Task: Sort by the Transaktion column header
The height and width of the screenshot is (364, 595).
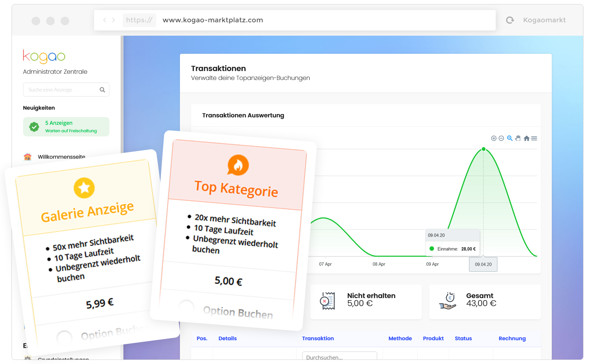Action: tap(318, 338)
